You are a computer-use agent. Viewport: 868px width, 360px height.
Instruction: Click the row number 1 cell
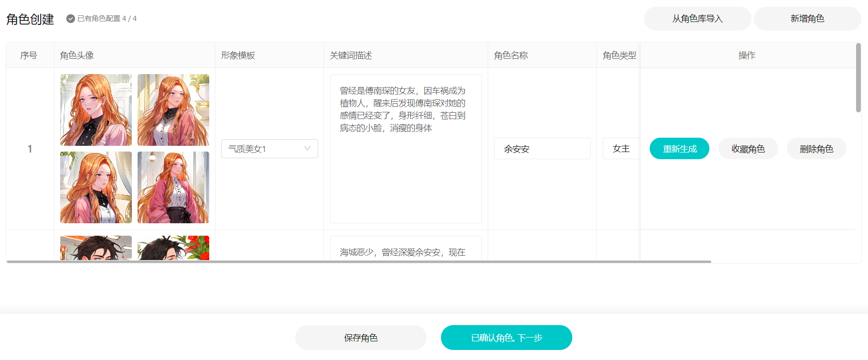(x=30, y=149)
